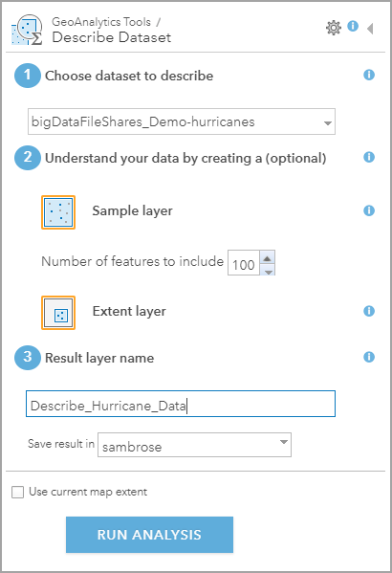Open info for Understand your data step
This screenshot has width=392, height=573.
369,157
